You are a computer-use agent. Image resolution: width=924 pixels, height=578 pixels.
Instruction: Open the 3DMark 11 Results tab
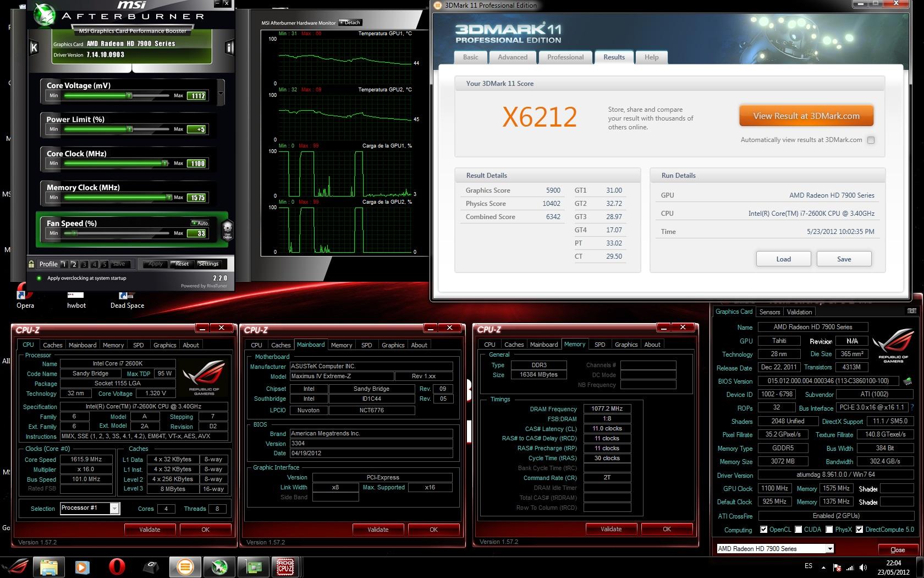coord(614,57)
